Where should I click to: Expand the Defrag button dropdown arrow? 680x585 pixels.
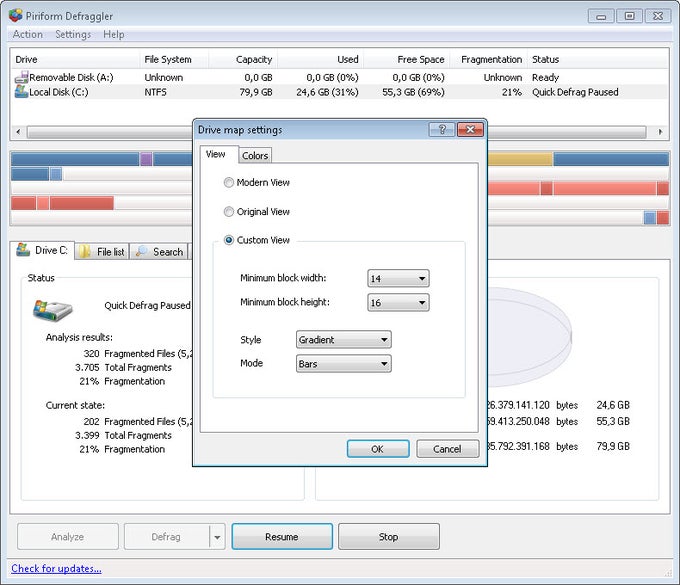(x=217, y=537)
